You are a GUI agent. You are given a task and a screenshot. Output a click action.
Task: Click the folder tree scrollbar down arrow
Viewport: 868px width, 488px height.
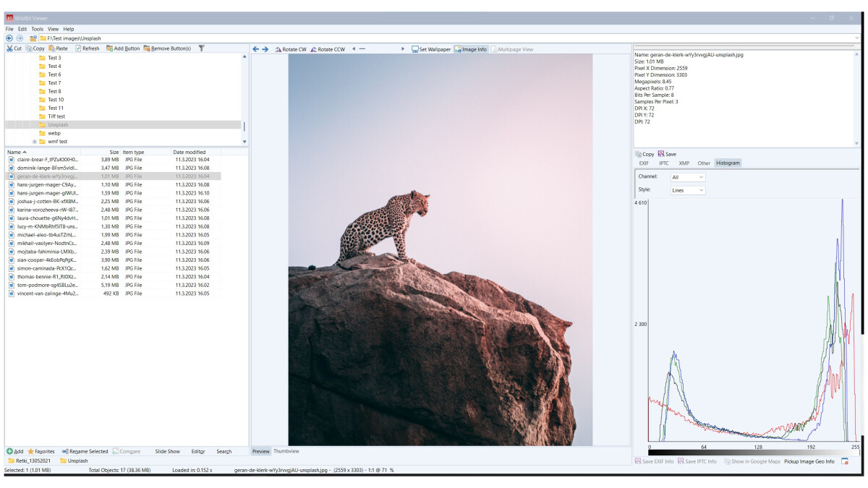click(244, 142)
